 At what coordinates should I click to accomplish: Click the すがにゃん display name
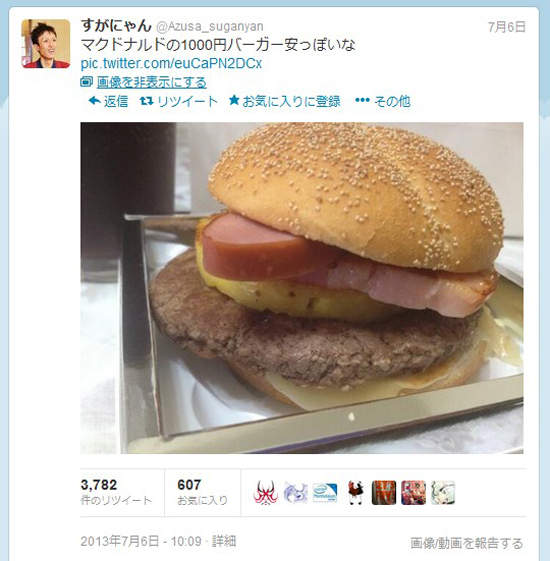point(116,26)
